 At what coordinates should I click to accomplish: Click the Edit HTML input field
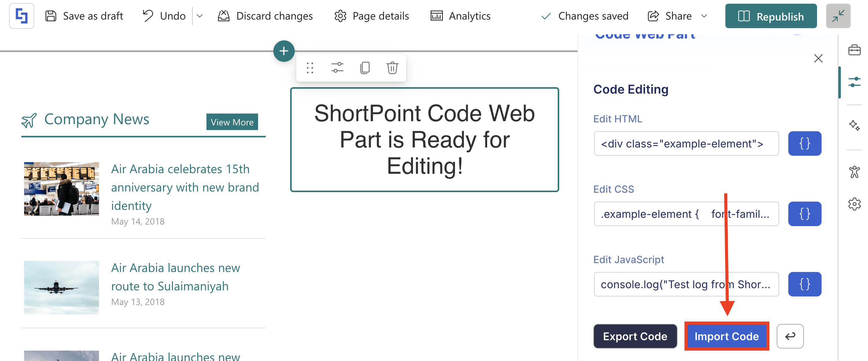coord(686,144)
